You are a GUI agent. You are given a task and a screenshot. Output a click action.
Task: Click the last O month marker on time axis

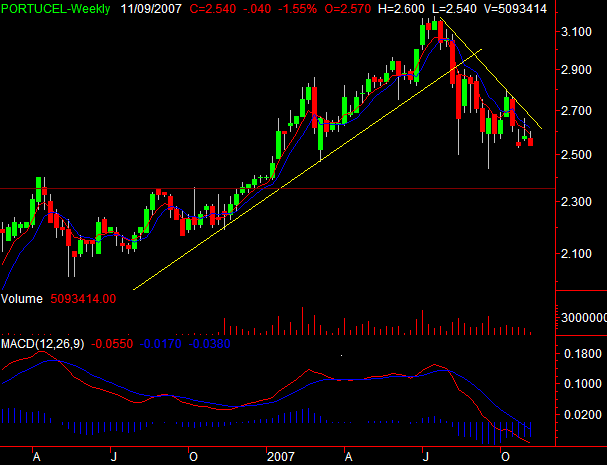(x=505, y=457)
